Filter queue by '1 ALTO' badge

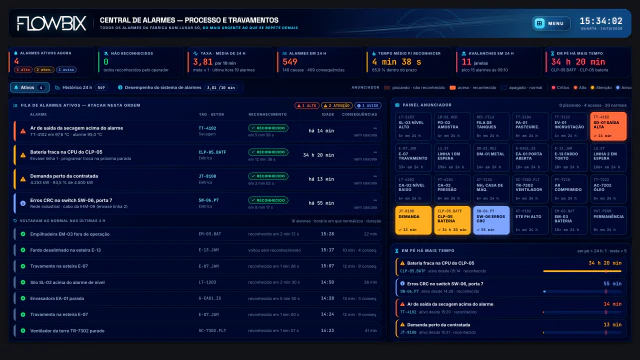pos(307,106)
